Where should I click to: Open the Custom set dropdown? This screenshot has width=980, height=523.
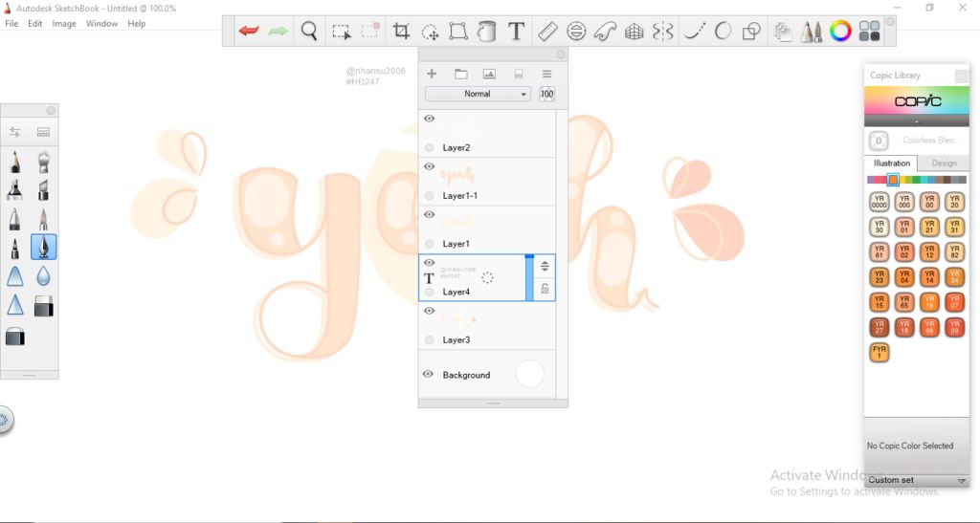pos(916,480)
